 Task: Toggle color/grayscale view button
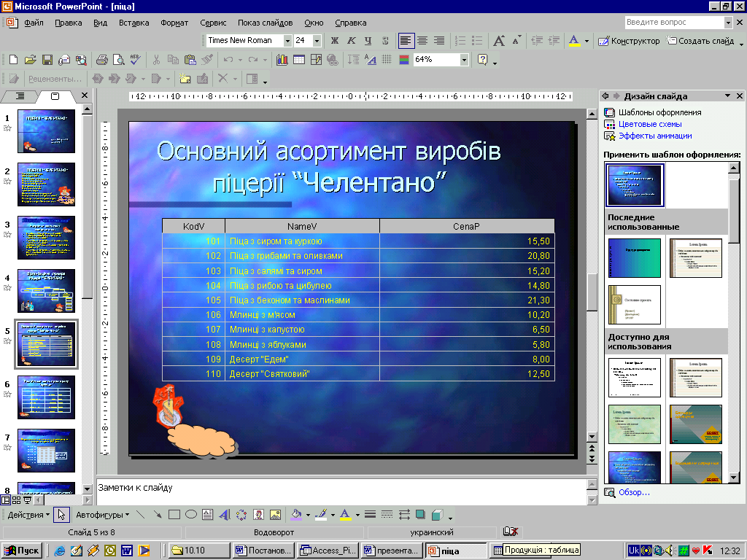tap(404, 60)
